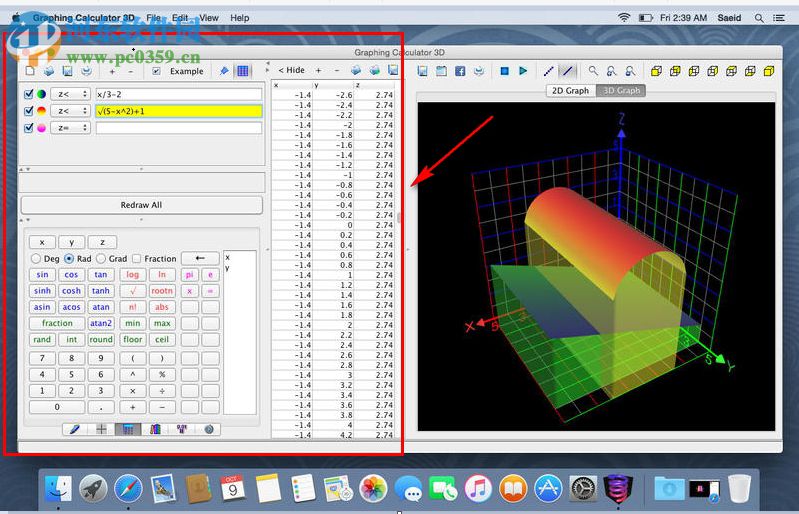Click the calendar-like icon in the graph toolbar
This screenshot has height=514, width=799.
[x=441, y=71]
